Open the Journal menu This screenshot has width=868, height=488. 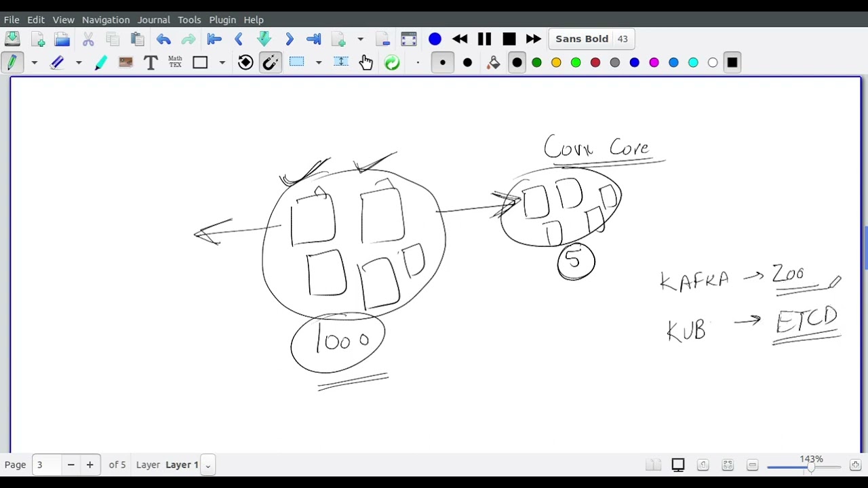coord(154,20)
